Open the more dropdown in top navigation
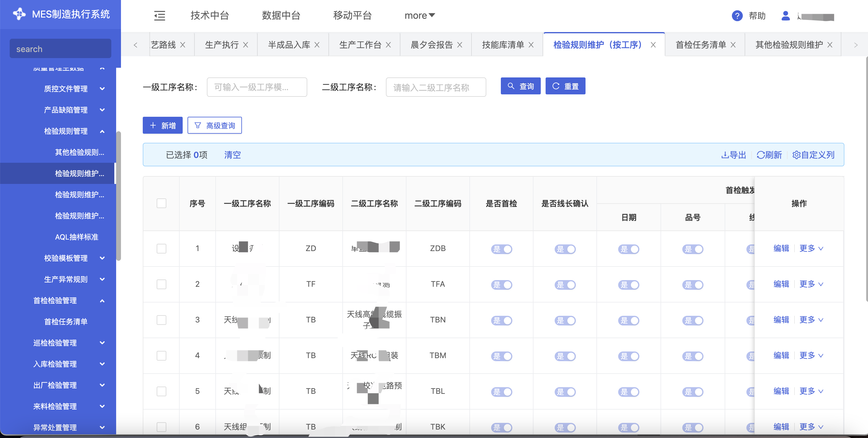 [419, 15]
